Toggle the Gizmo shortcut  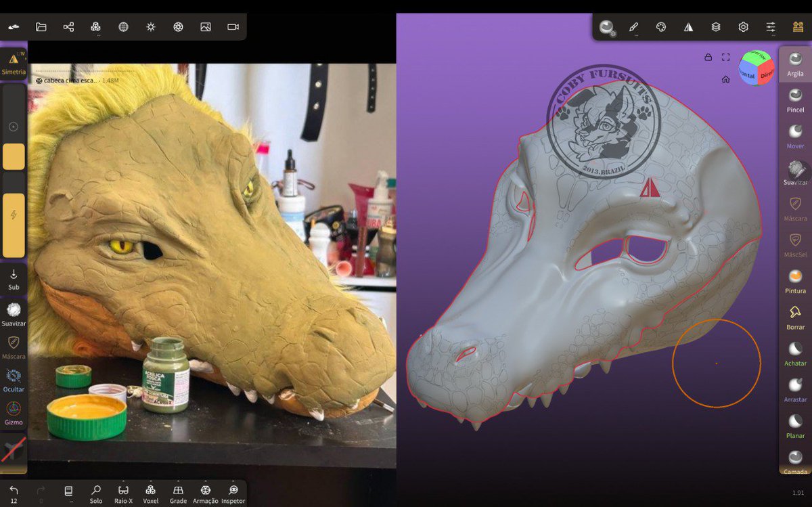pyautogui.click(x=14, y=413)
